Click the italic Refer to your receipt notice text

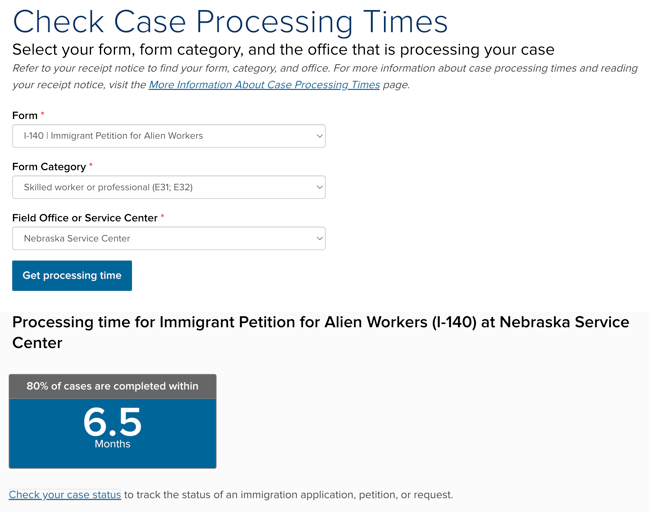click(x=325, y=76)
